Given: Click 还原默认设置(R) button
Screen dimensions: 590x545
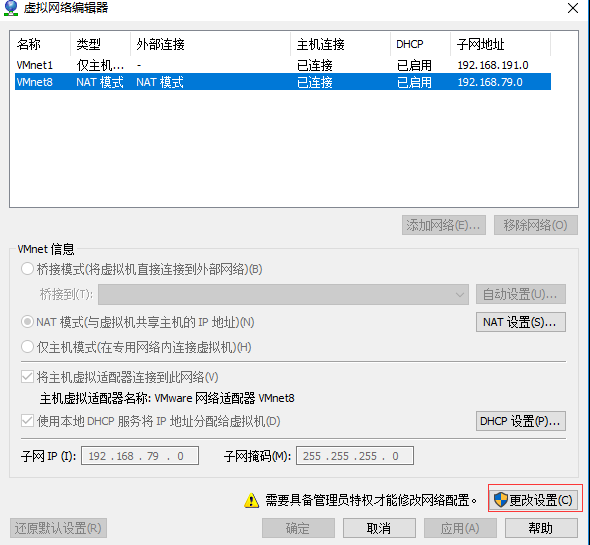Looking at the screenshot, I should click(x=58, y=528).
